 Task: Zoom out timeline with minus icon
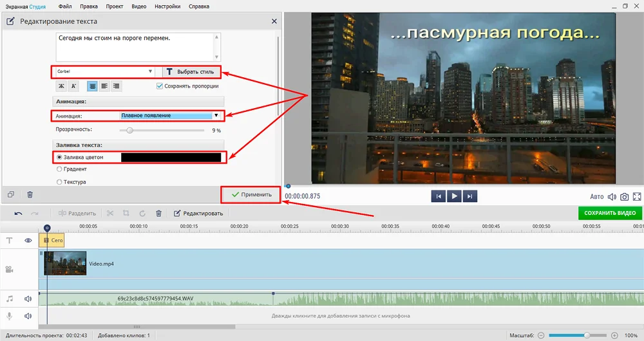point(541,336)
